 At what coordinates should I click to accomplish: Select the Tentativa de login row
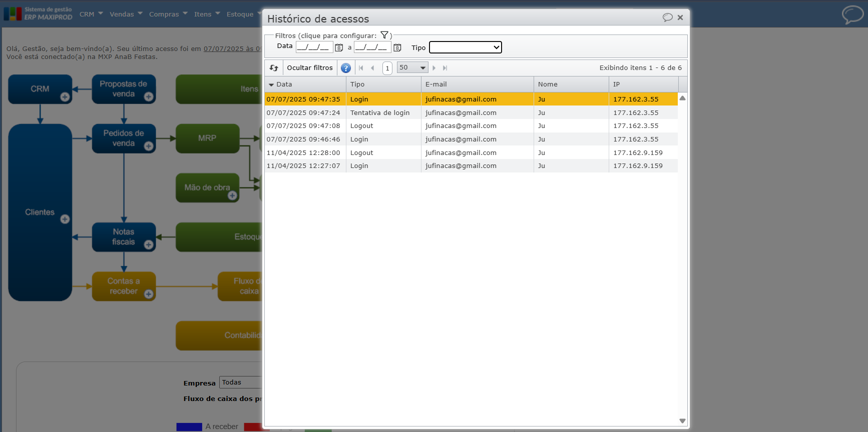click(x=379, y=113)
